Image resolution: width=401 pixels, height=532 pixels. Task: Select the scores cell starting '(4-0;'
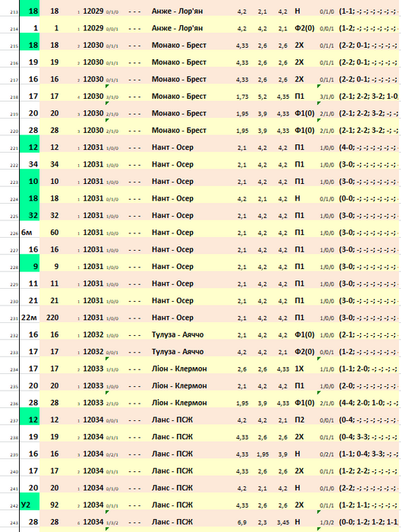(x=368, y=147)
